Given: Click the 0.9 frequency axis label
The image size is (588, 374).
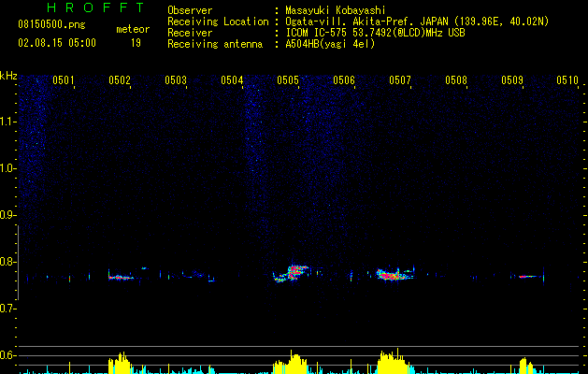Looking at the screenshot, I should [x=8, y=215].
